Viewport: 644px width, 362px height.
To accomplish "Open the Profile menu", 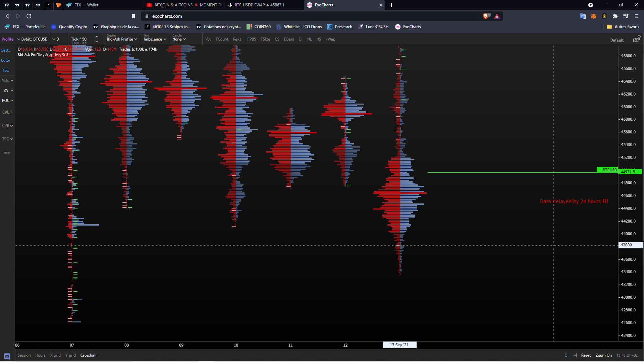I will (x=7, y=39).
